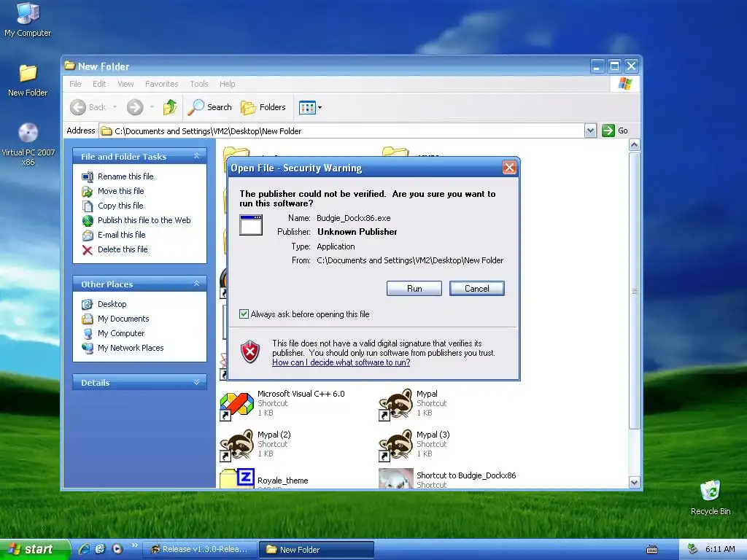Go up one folder level
Viewport: 747px width, 560px height.
click(169, 107)
